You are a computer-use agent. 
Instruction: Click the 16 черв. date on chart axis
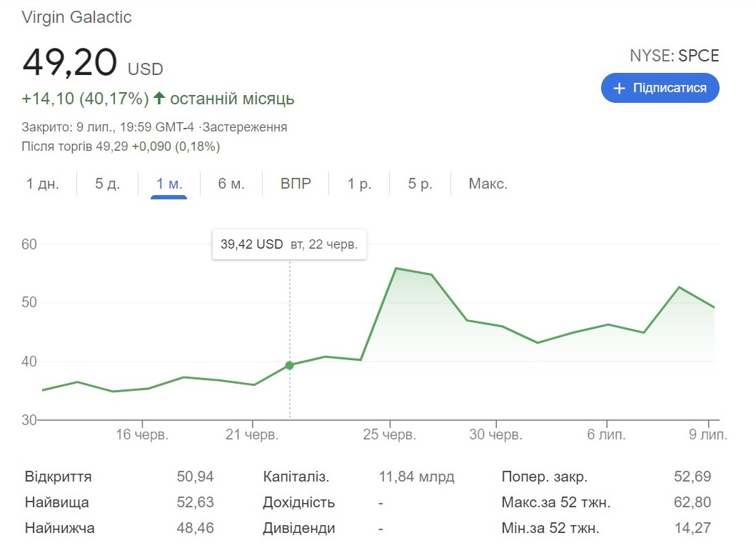142,434
